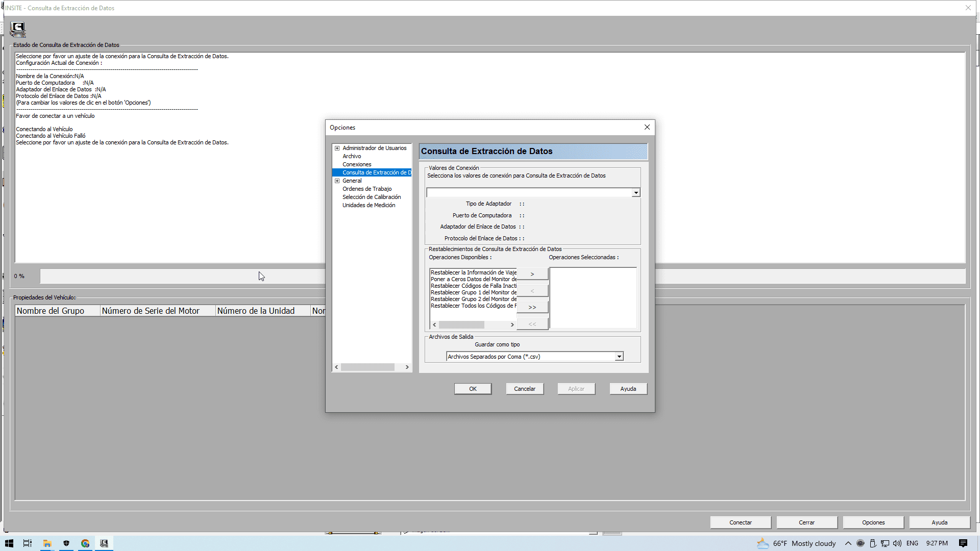Viewport: 980px width, 551px height.
Task: Click the volume icon in system tray
Action: coord(897,543)
